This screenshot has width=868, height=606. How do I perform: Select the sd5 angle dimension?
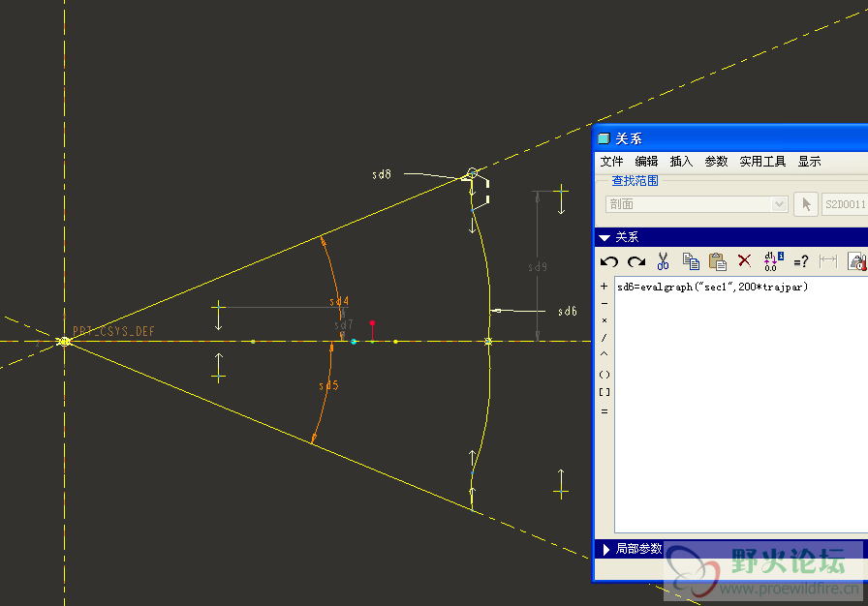328,385
